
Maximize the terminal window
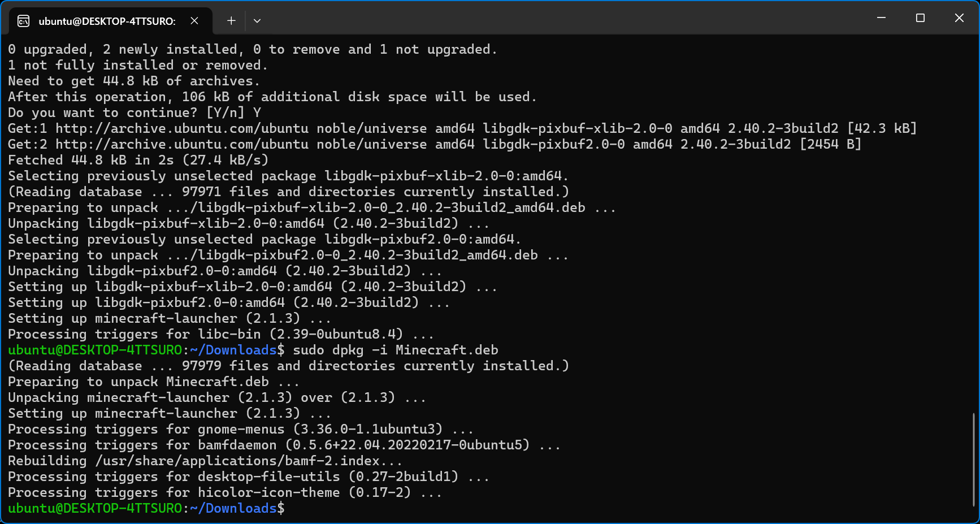tap(920, 18)
